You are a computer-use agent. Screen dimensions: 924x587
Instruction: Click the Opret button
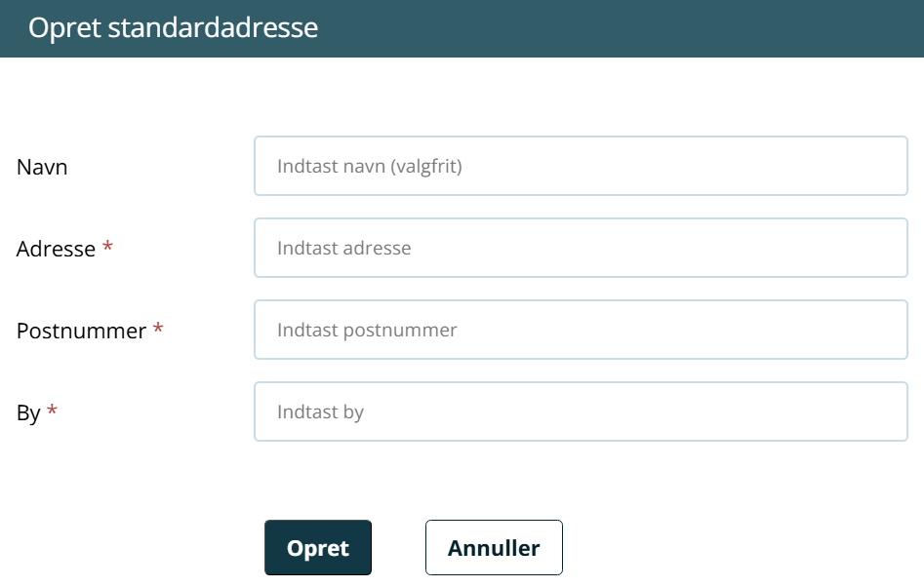coord(318,548)
